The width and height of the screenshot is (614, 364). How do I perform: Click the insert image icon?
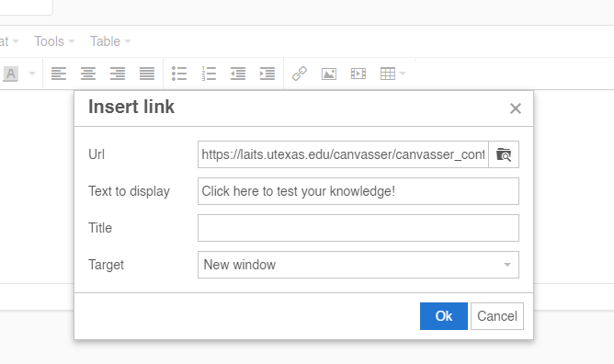(x=329, y=74)
